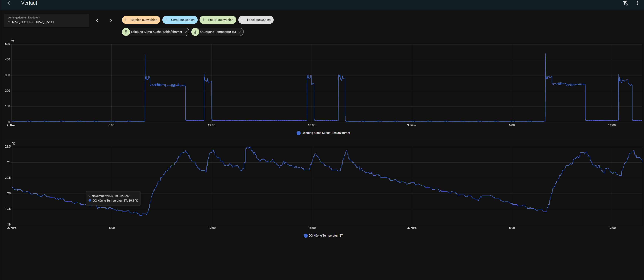The height and width of the screenshot is (280, 644).
Task: Open the Bereich auswählen picker
Action: (x=141, y=20)
